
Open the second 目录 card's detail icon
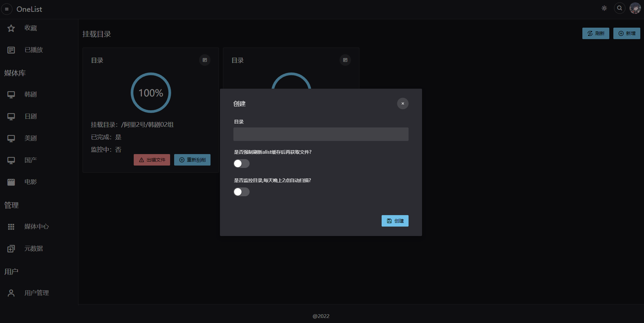pos(345,60)
